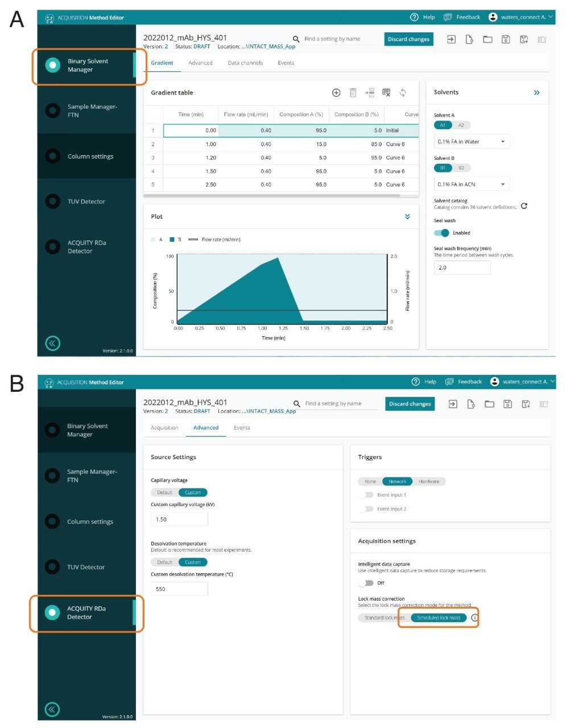Collapse the Plot panel with its chevron
Image resolution: width=566 pixels, height=728 pixels.
pyautogui.click(x=407, y=216)
